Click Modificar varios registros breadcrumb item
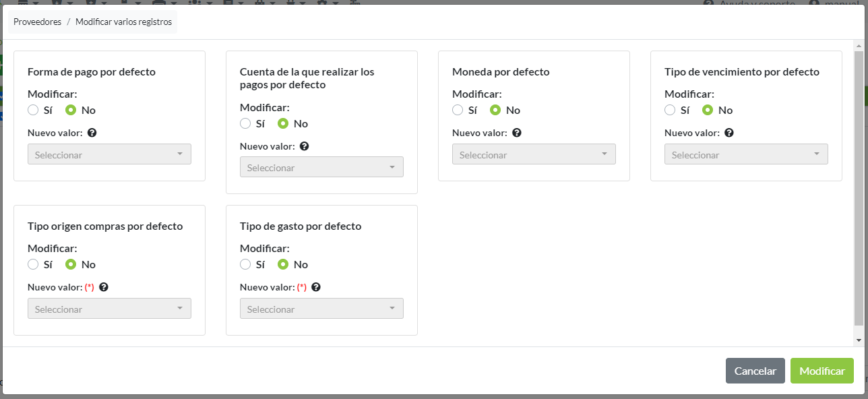The height and width of the screenshot is (399, 868). coord(123,22)
